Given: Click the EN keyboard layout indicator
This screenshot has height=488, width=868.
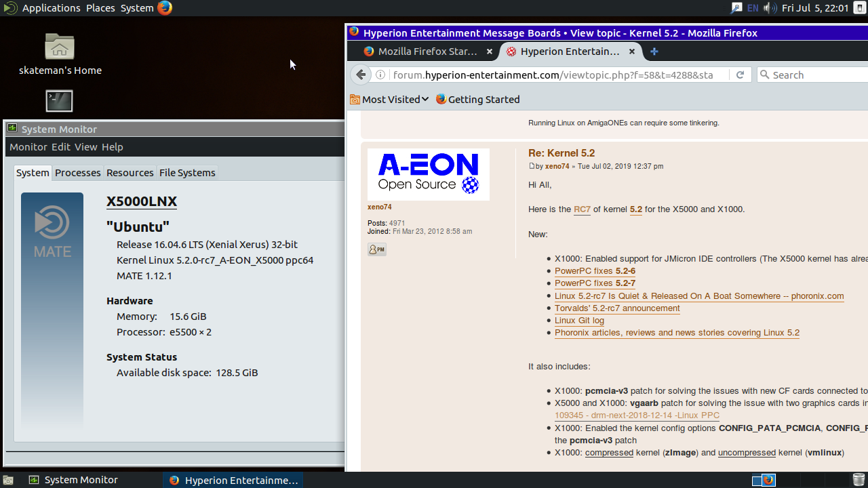Looking at the screenshot, I should pyautogui.click(x=753, y=8).
